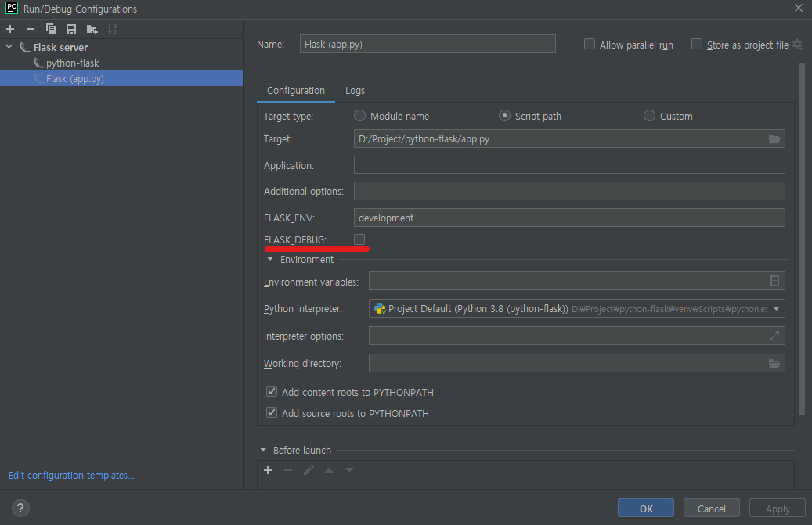This screenshot has height=525, width=812.
Task: Collapse the Before launch section
Action: click(263, 449)
